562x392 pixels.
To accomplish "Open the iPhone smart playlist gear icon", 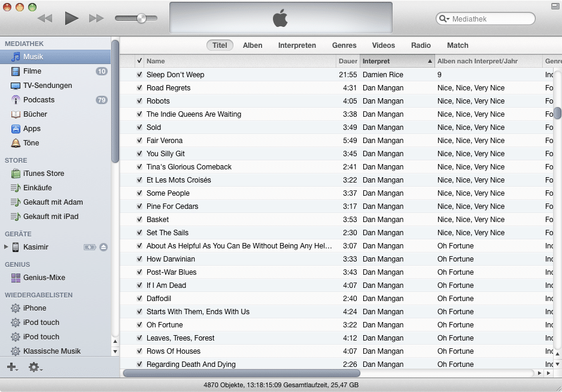I will (x=16, y=308).
